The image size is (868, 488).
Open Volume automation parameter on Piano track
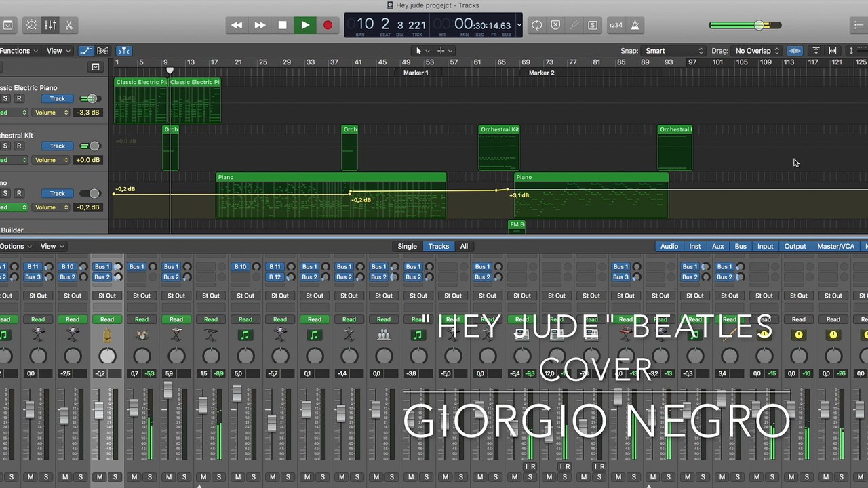coord(52,207)
